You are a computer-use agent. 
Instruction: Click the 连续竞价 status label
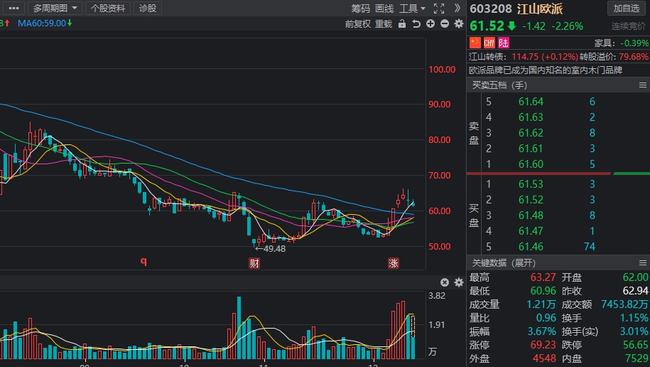click(x=628, y=26)
